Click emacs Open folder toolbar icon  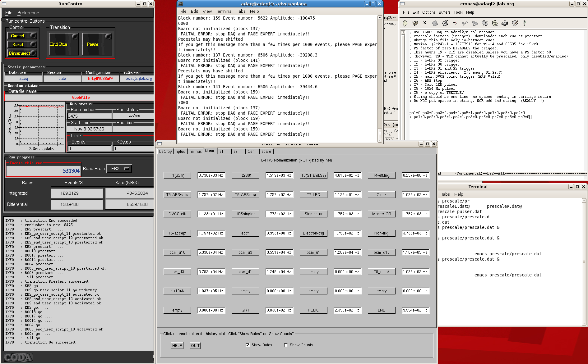point(415,23)
